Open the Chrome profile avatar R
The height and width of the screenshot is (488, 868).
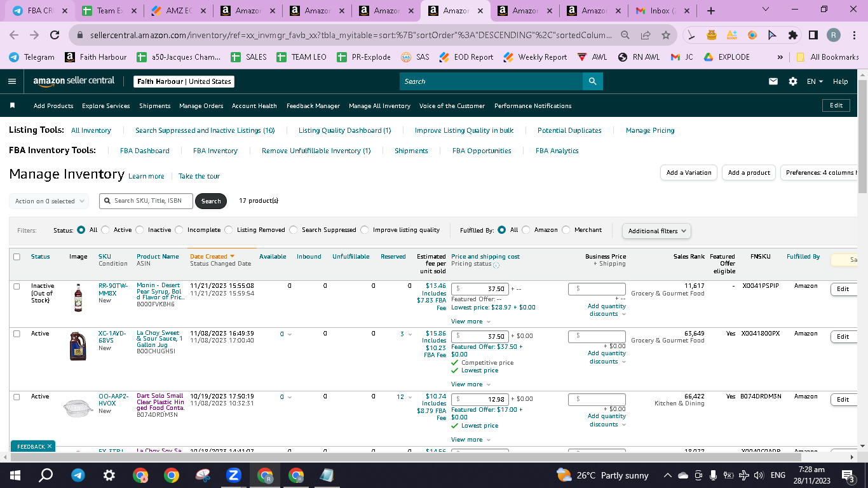pos(833,35)
